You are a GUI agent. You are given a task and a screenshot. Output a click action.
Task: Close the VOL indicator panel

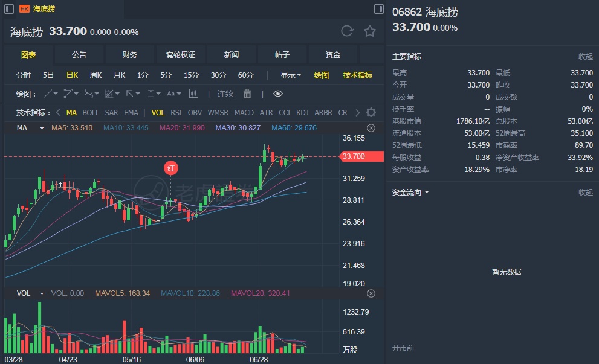[x=371, y=293]
